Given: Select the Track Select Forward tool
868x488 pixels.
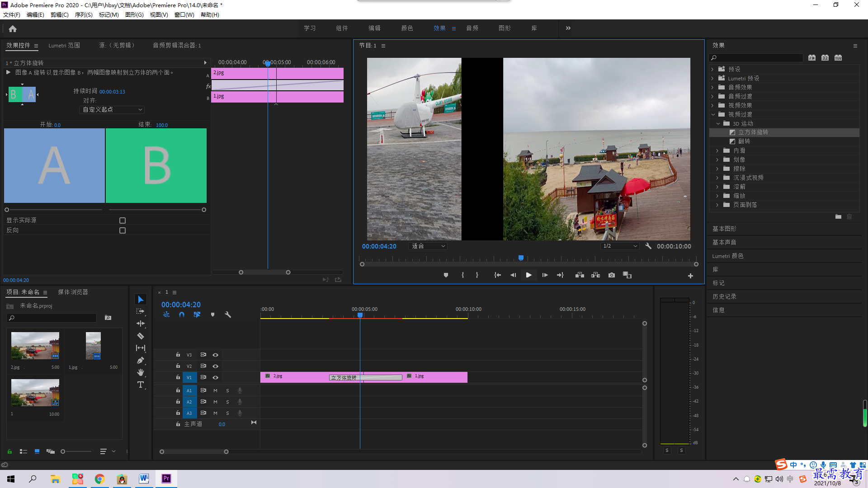Looking at the screenshot, I should coord(141,311).
